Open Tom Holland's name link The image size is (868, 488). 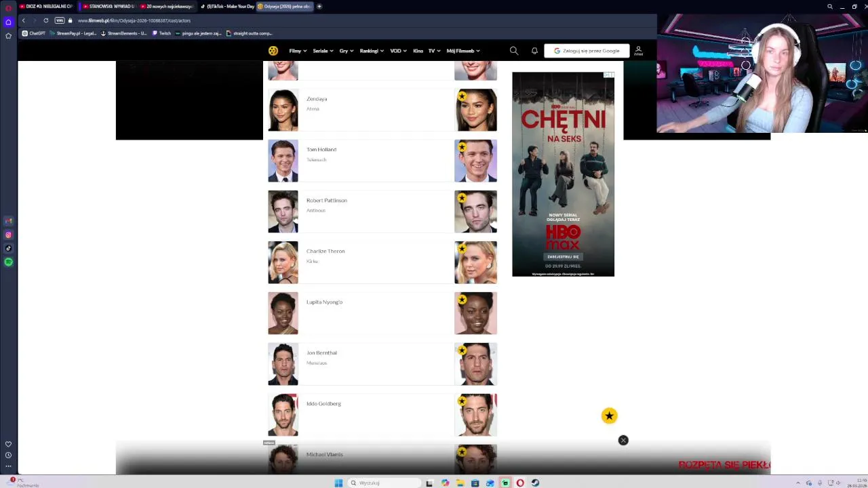click(x=321, y=150)
